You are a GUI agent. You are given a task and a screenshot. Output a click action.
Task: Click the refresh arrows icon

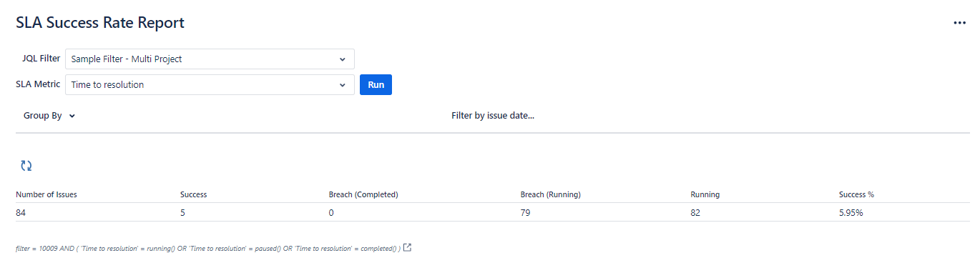point(26,166)
